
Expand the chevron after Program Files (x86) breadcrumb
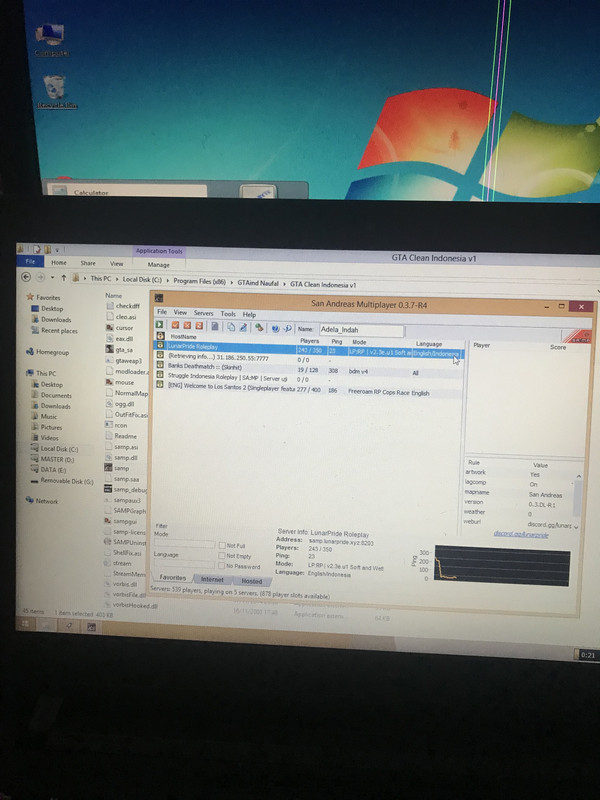click(x=232, y=282)
